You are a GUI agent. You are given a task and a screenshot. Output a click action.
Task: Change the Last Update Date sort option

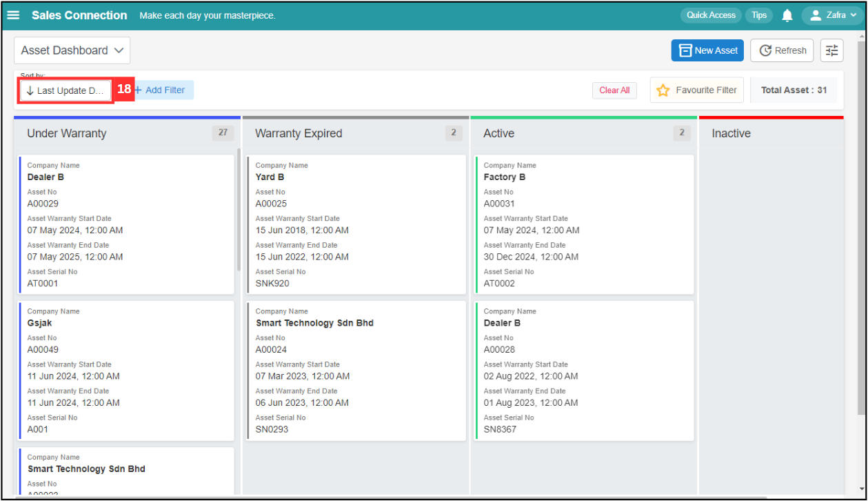click(66, 90)
